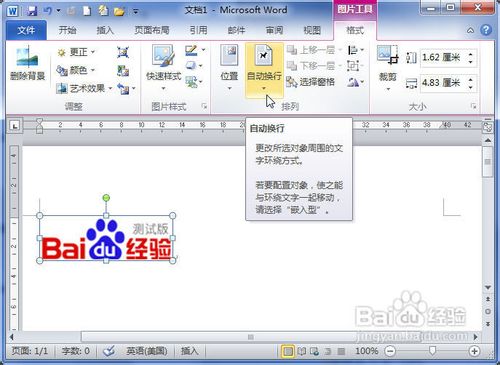Click the zoom in plus button
Image resolution: width=500 pixels, height=365 pixels.
click(x=474, y=351)
